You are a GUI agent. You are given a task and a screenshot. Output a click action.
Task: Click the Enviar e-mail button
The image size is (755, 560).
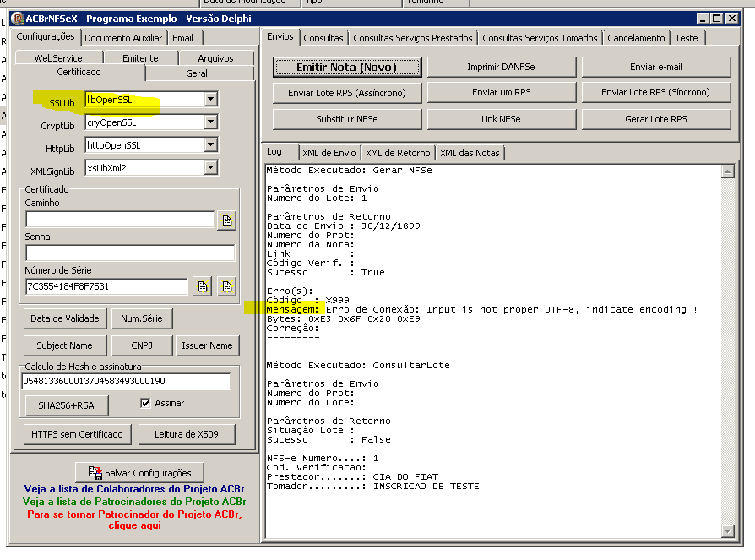[x=656, y=67]
